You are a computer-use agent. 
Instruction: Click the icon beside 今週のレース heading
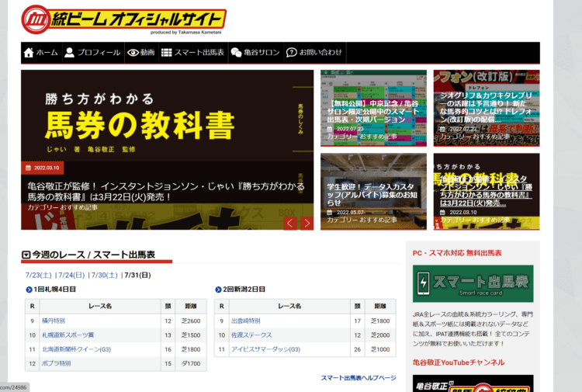26,255
